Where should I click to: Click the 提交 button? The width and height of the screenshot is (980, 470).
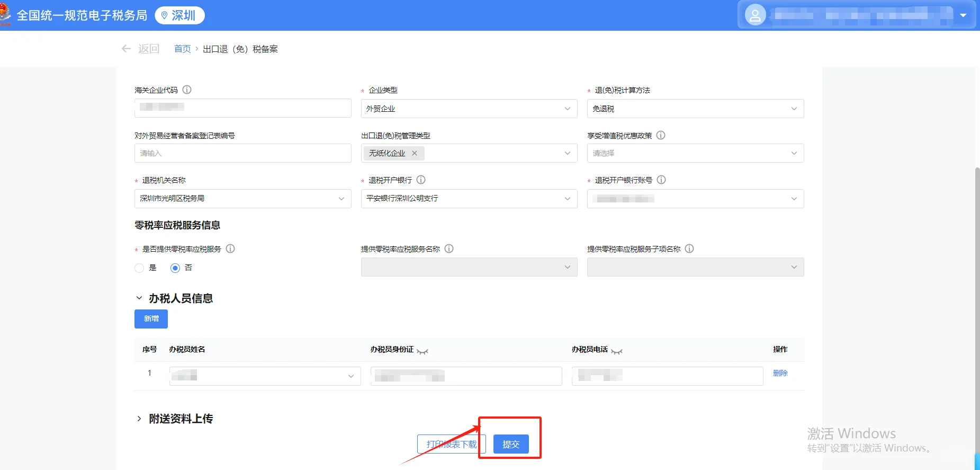(x=511, y=444)
